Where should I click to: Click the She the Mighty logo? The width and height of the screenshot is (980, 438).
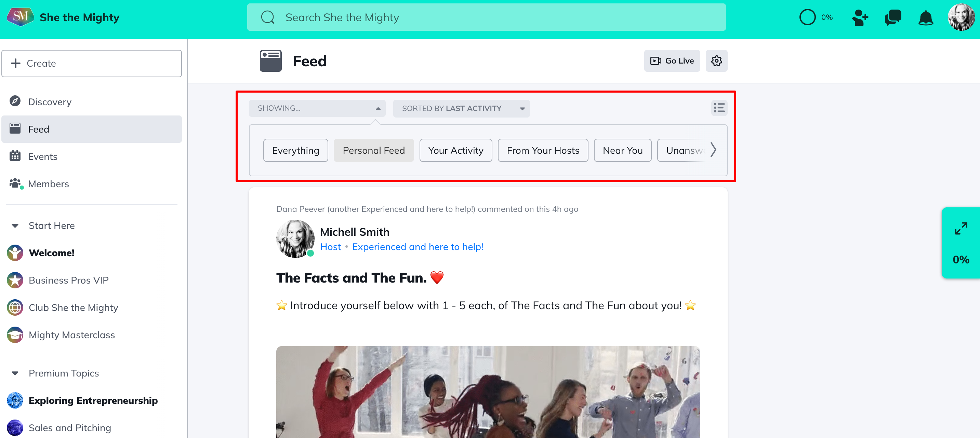tap(20, 17)
